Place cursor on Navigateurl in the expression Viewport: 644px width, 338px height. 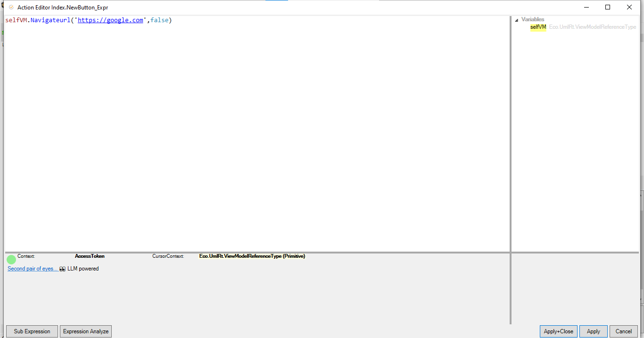pos(50,20)
